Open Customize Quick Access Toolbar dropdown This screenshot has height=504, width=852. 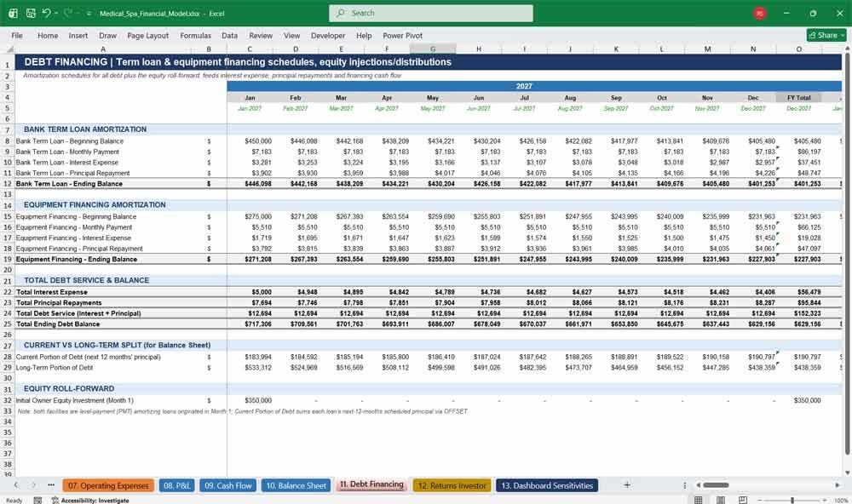pos(89,14)
